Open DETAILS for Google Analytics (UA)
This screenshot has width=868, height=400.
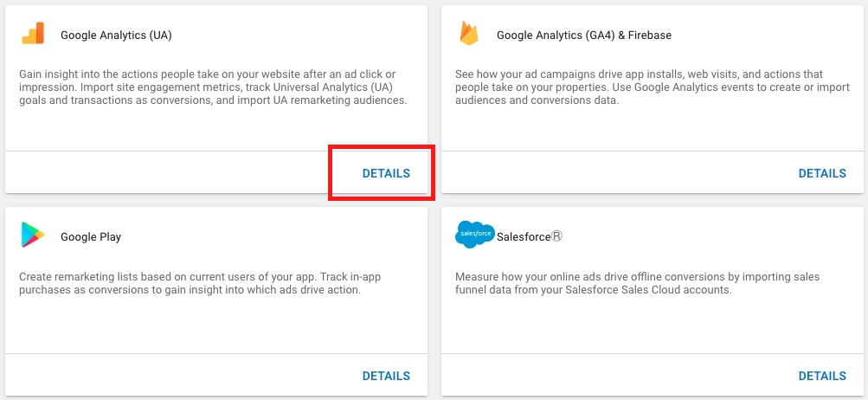386,173
